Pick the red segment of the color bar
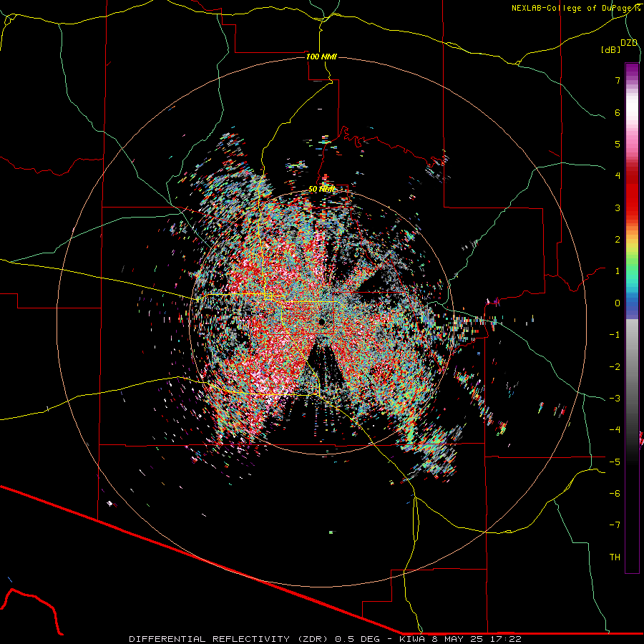The height and width of the screenshot is (644, 644). click(632, 193)
